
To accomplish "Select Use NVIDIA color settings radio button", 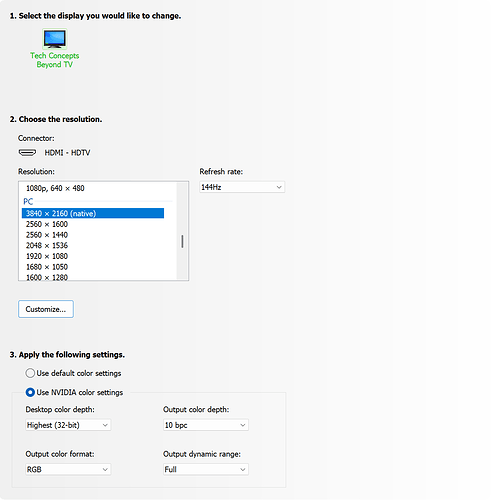I will 30,392.
